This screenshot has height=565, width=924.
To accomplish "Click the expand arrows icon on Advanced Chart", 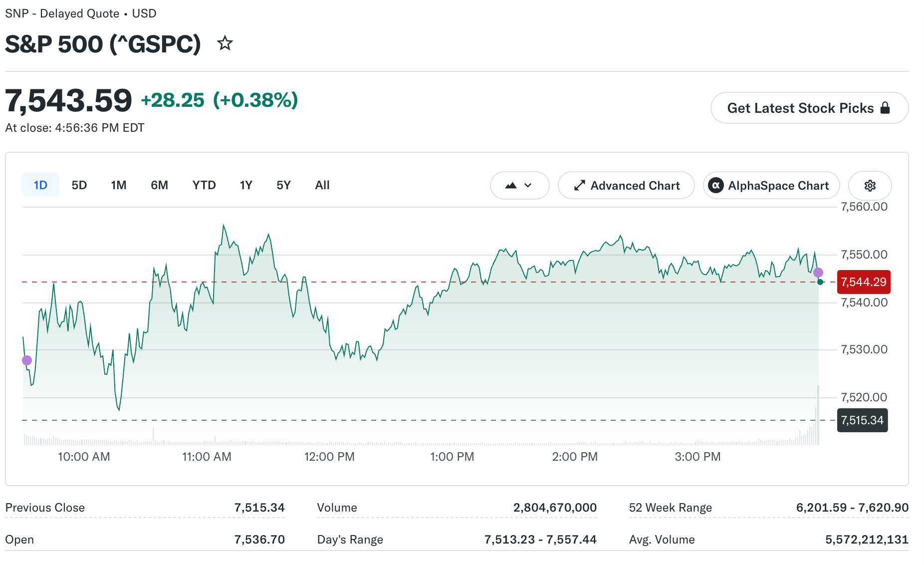I will (579, 186).
